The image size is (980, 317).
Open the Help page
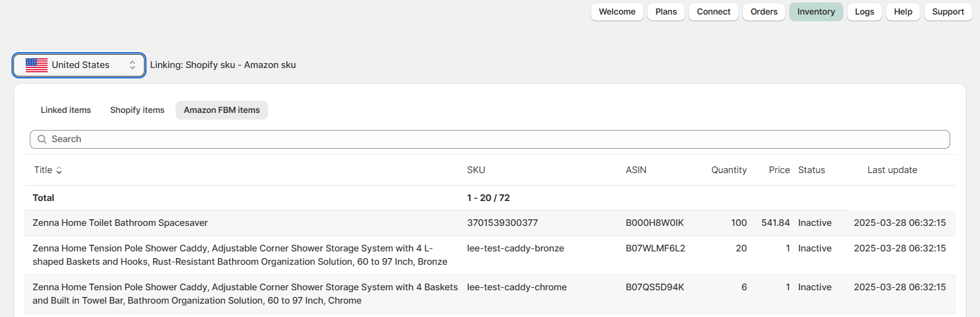point(903,12)
